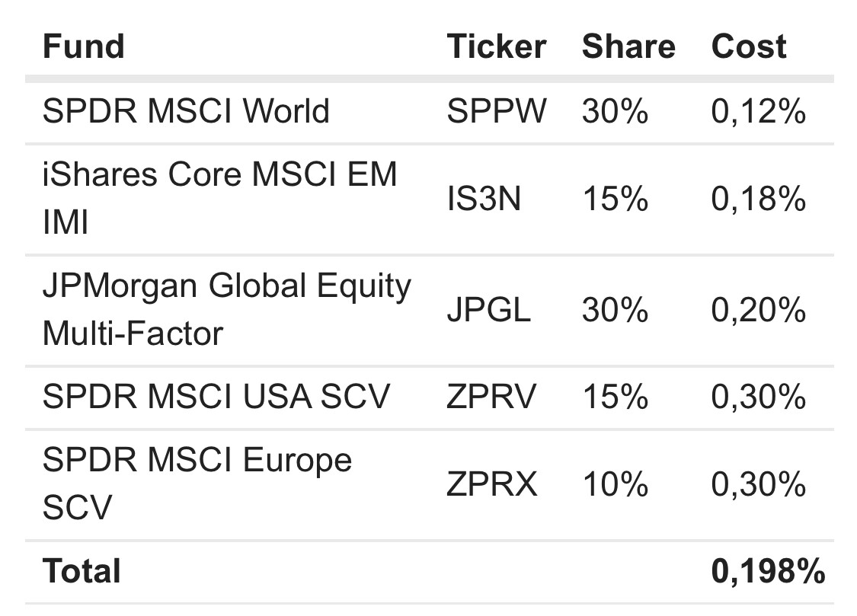Select SPDR MSCI Europe SCV fund name
The height and width of the screenshot is (616, 857).
(197, 483)
